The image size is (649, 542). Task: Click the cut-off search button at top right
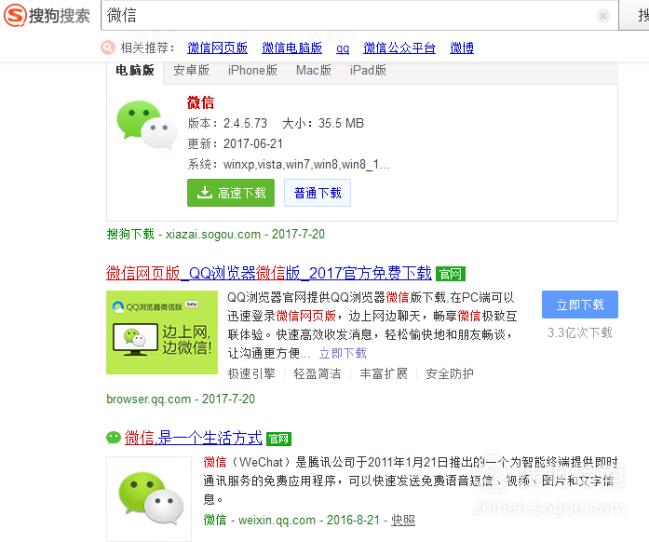pos(634,15)
